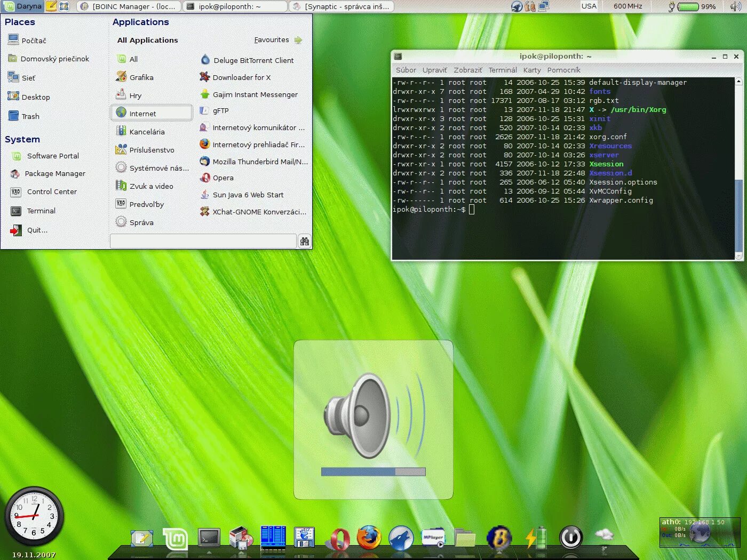Open Sieť in Places
This screenshot has height=560, width=747.
click(x=21, y=78)
